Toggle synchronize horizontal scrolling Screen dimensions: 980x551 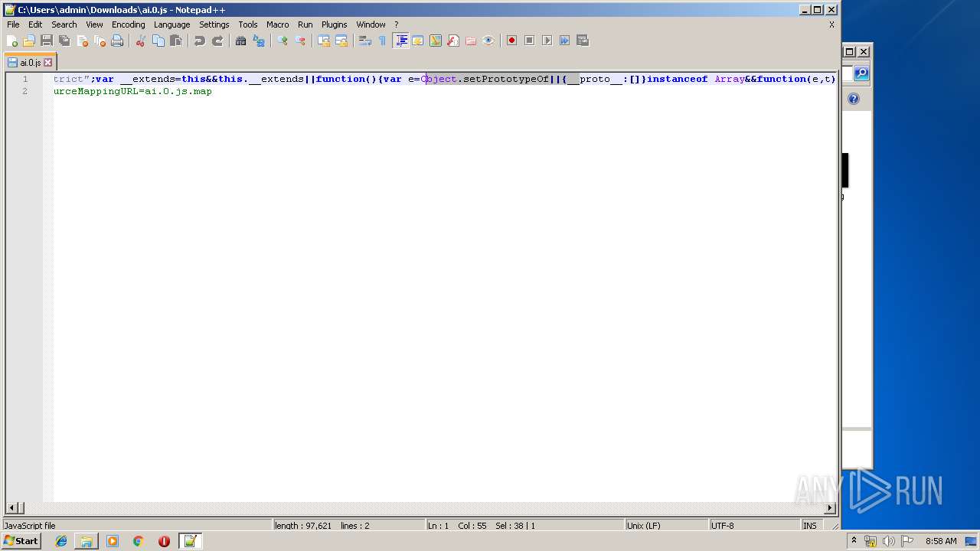pyautogui.click(x=341, y=41)
